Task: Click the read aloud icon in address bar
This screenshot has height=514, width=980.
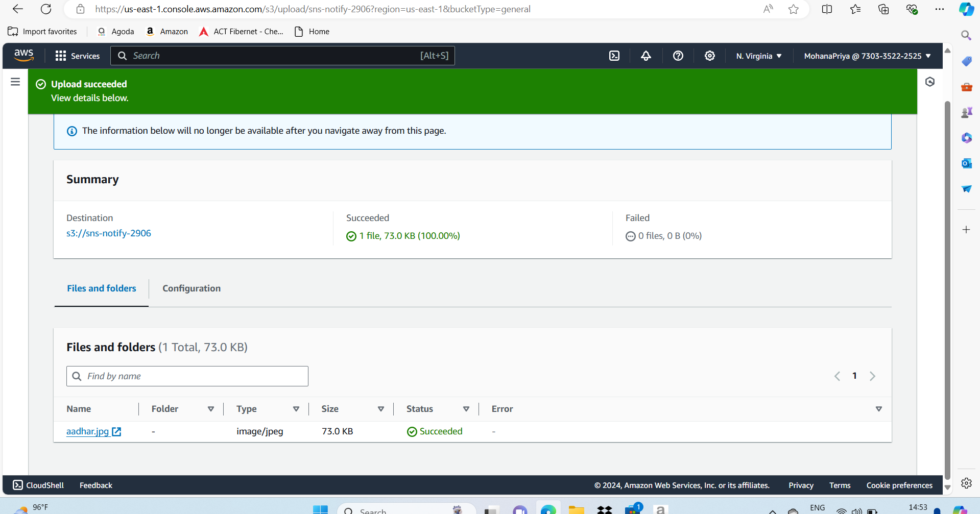Action: (768, 9)
